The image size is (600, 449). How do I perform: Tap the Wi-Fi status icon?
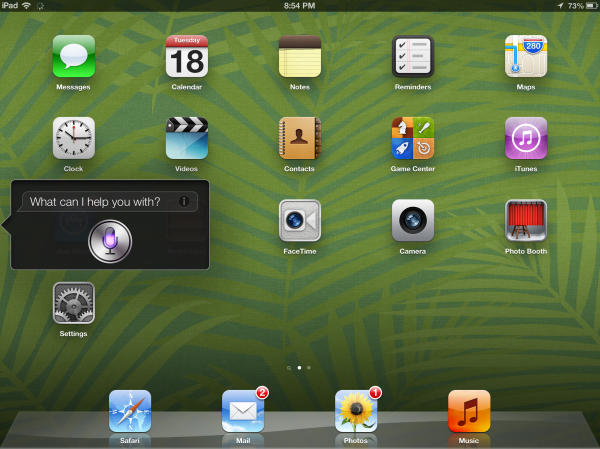tap(26, 5)
